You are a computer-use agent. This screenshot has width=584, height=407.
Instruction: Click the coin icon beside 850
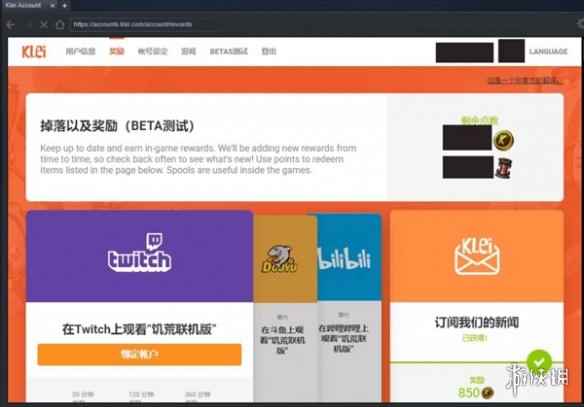click(x=488, y=392)
